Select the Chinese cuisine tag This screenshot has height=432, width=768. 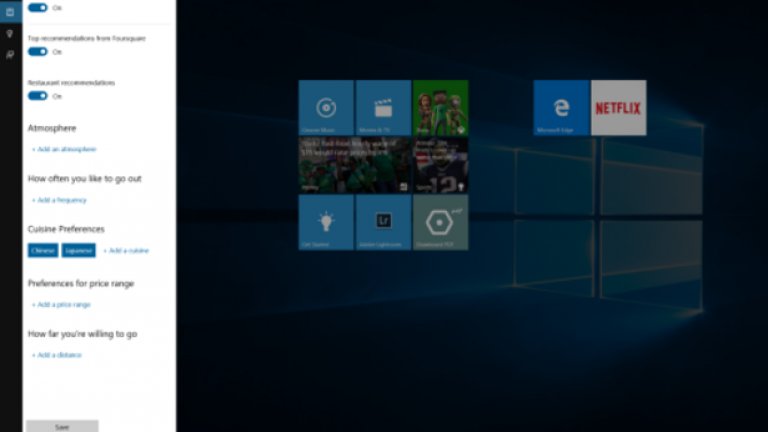43,250
